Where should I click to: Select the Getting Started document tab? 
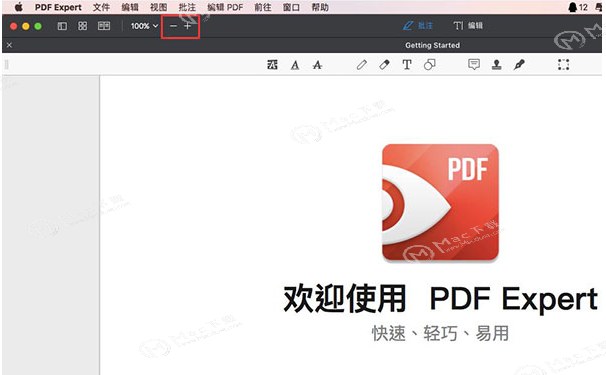[x=432, y=45]
